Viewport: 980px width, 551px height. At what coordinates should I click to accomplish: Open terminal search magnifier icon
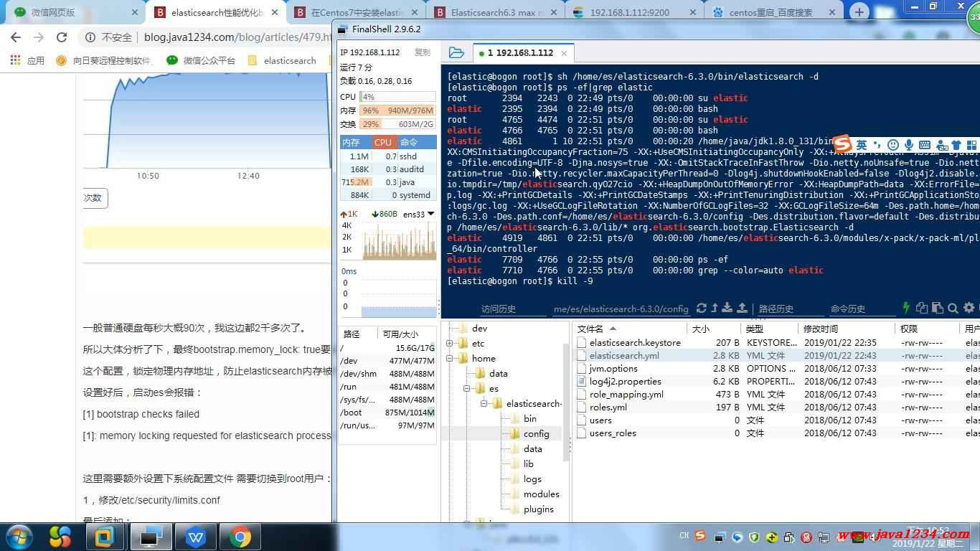953,308
